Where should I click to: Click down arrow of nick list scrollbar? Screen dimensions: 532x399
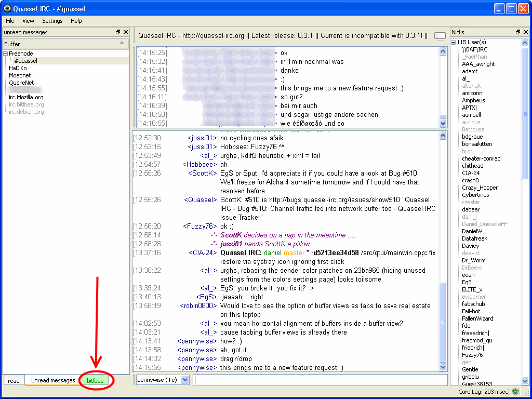coord(525,381)
